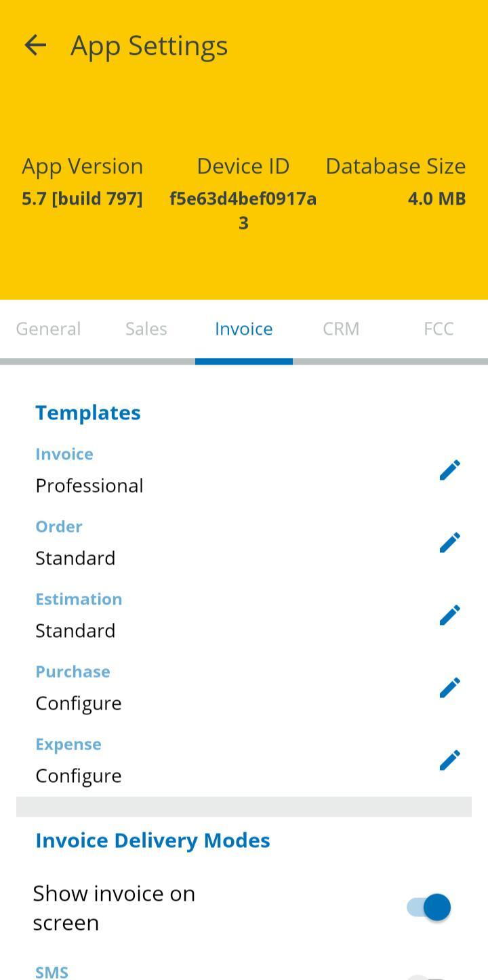The height and width of the screenshot is (980, 488).
Task: Open the CRM tab
Action: coord(341,329)
